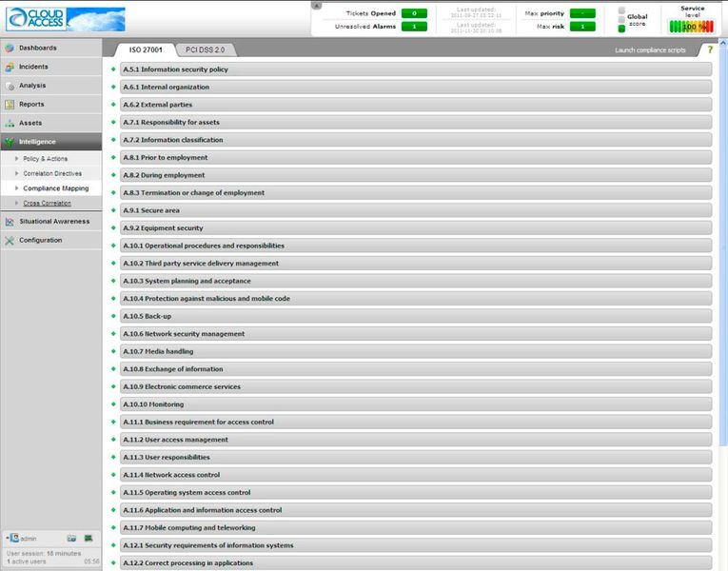
Task: Click A.12.2 Correct processing in applications row
Action: [x=416, y=563]
